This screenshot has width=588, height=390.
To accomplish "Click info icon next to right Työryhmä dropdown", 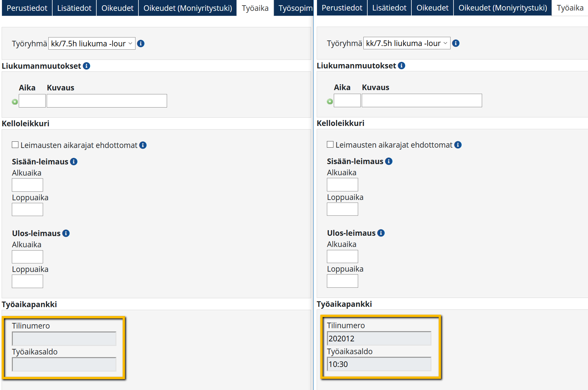I will pos(456,43).
